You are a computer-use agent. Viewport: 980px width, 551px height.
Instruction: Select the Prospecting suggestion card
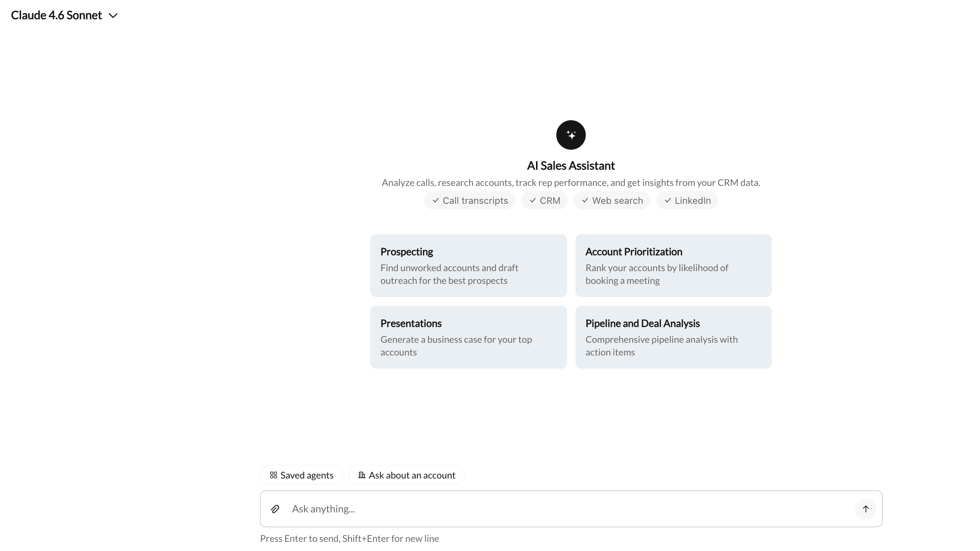coord(468,265)
